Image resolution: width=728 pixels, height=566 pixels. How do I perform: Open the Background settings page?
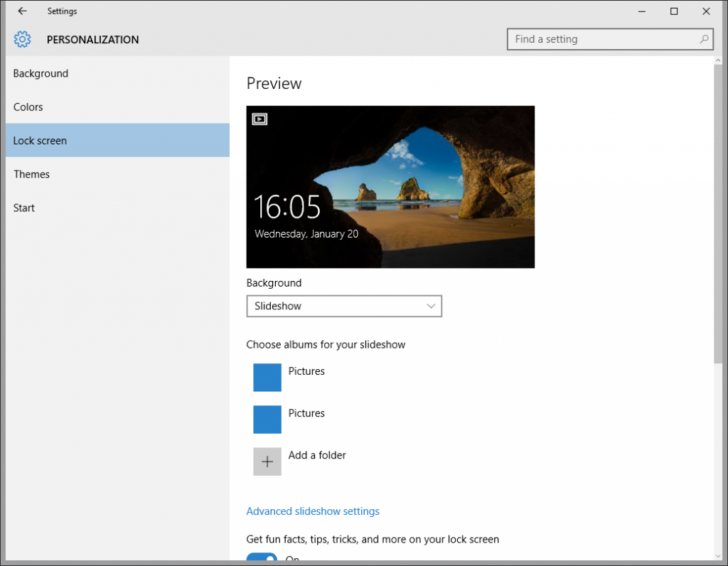click(41, 73)
